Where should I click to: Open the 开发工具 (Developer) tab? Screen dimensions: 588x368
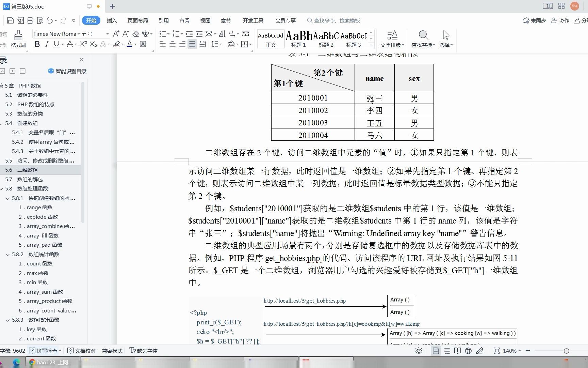[x=253, y=20]
